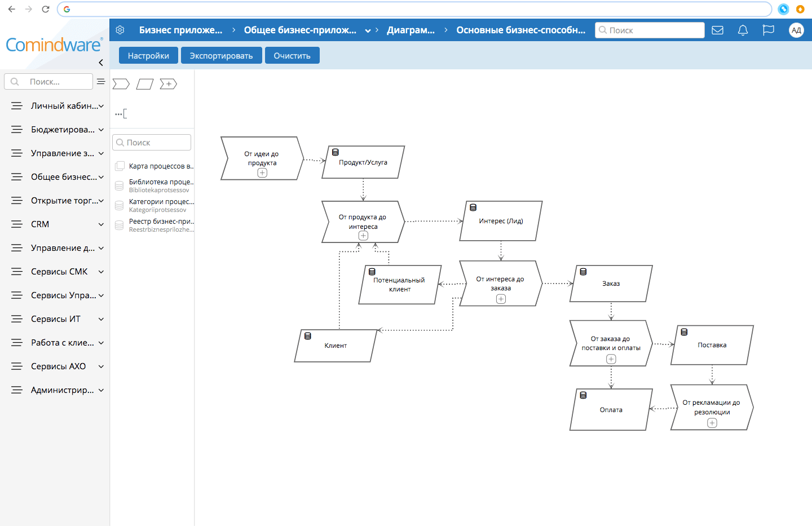Open the messages envelope icon
Screen dimensions: 812x526
pos(717,30)
